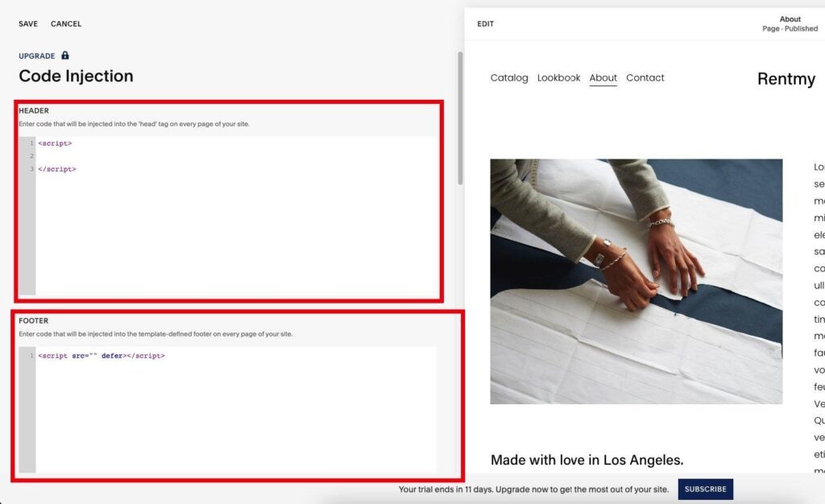Click the Rentmy site title

[786, 79]
